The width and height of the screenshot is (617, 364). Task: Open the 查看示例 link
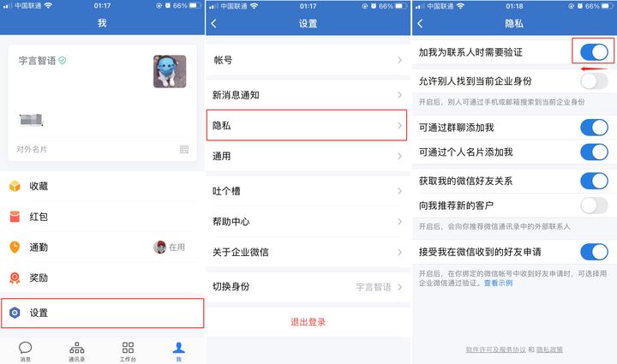coord(498,283)
